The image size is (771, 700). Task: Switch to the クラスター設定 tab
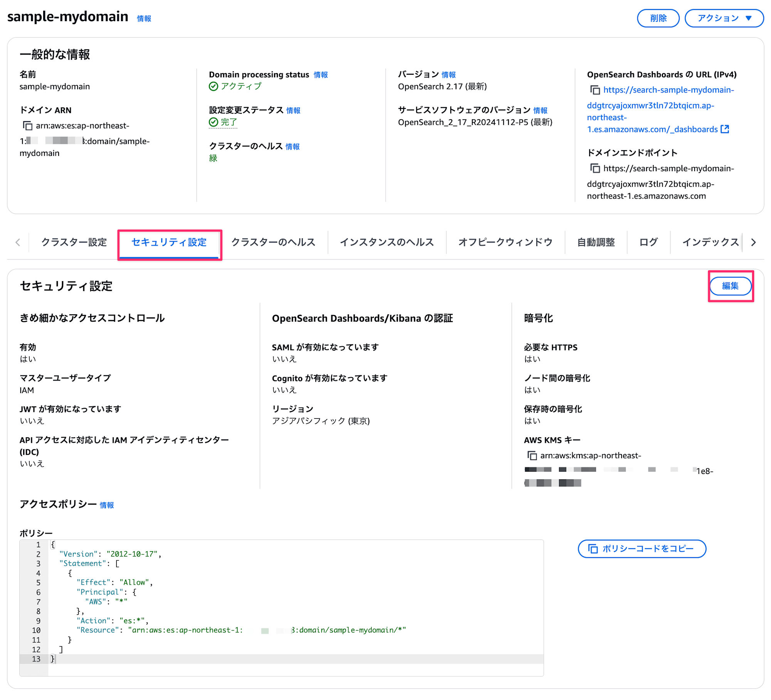(x=74, y=242)
